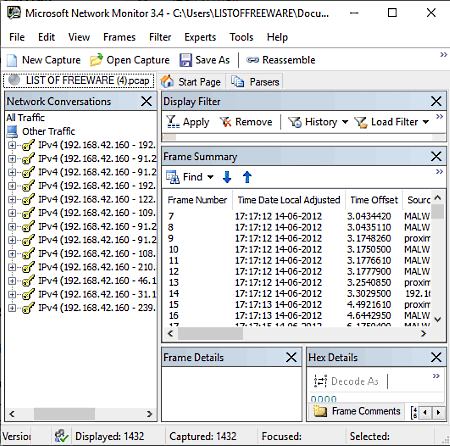Open the Frames menu
The width and height of the screenshot is (450, 446).
click(x=119, y=37)
